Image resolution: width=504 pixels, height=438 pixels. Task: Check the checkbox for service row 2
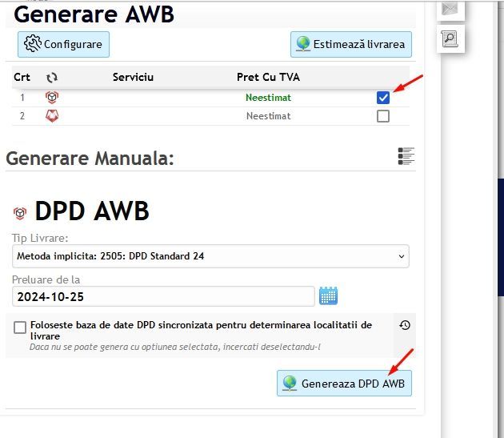coord(383,116)
